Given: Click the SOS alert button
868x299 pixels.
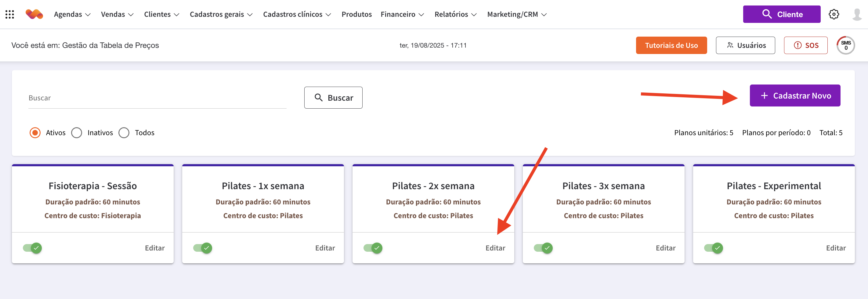Looking at the screenshot, I should pos(805,45).
